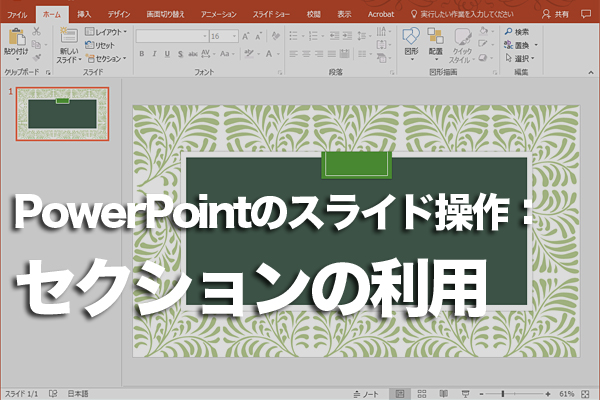
Task: Justify text in paragraph group
Action: [x=332, y=54]
